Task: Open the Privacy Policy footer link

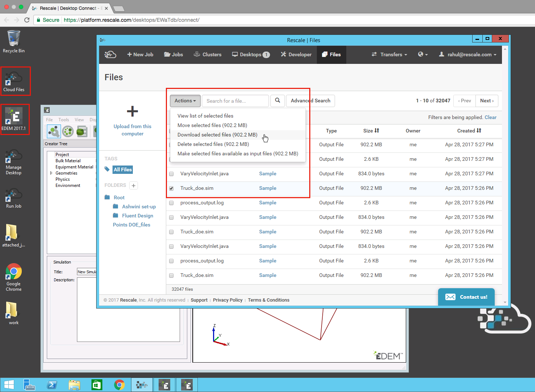Action: click(228, 300)
